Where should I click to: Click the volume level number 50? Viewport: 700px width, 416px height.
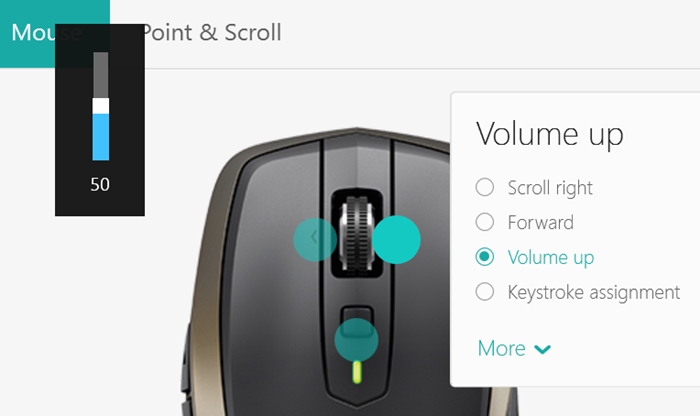(100, 184)
